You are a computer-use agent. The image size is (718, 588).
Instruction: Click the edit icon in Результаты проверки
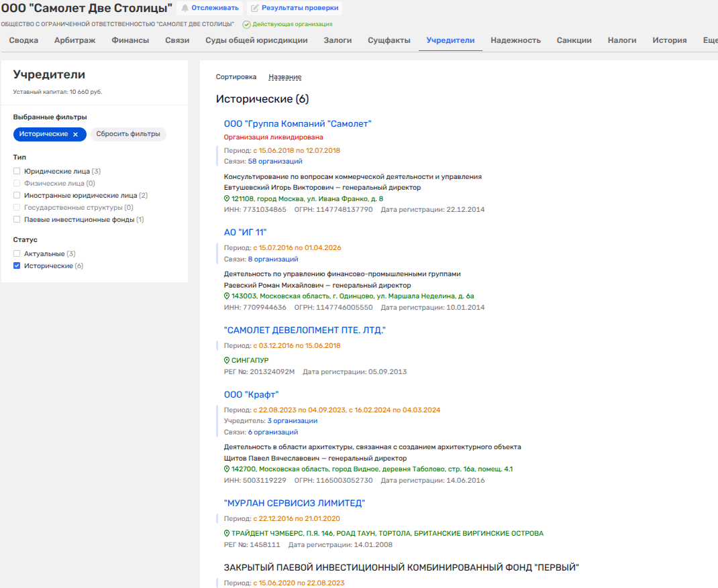pos(254,8)
